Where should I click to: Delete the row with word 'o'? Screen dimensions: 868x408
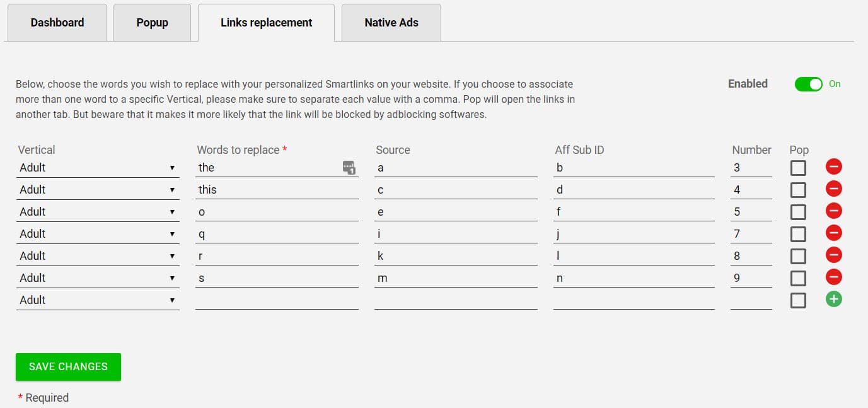click(x=833, y=211)
